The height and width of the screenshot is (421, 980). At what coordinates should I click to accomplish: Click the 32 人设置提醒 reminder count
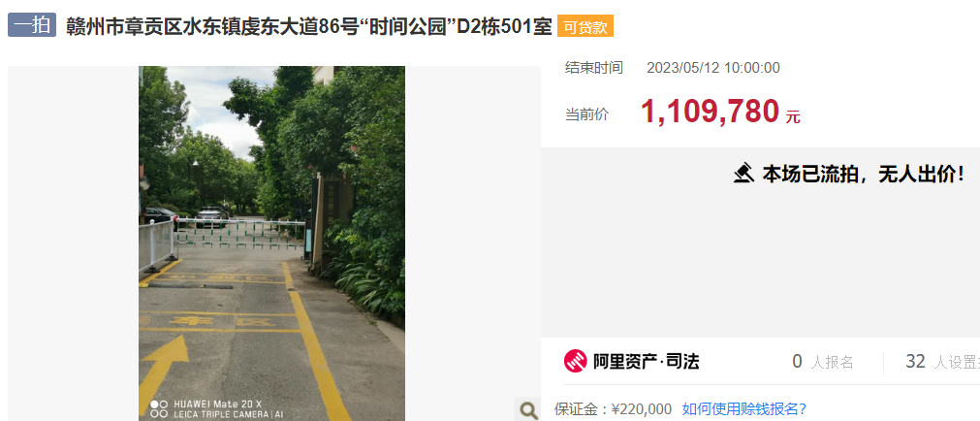click(x=942, y=361)
